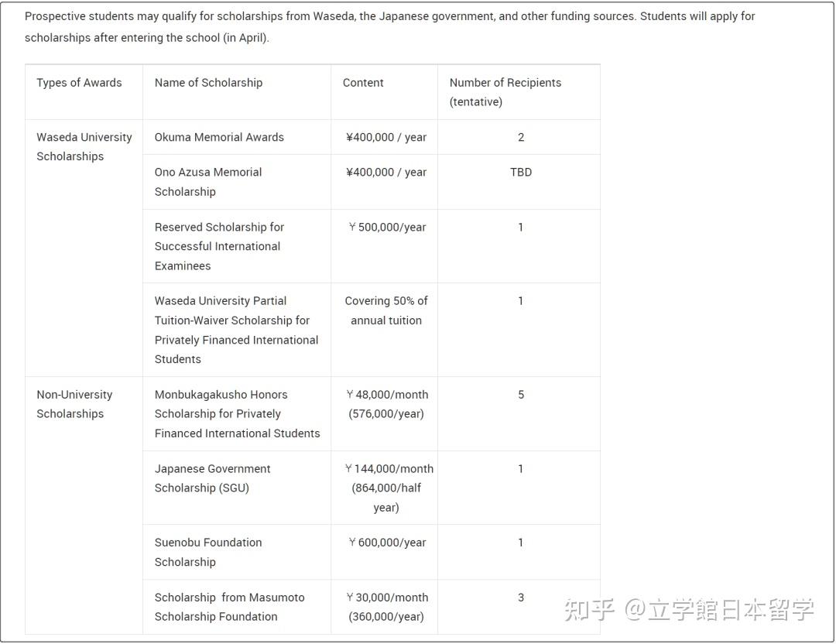Click the "Name of Scholarship" column header
The height and width of the screenshot is (644, 836).
[207, 82]
